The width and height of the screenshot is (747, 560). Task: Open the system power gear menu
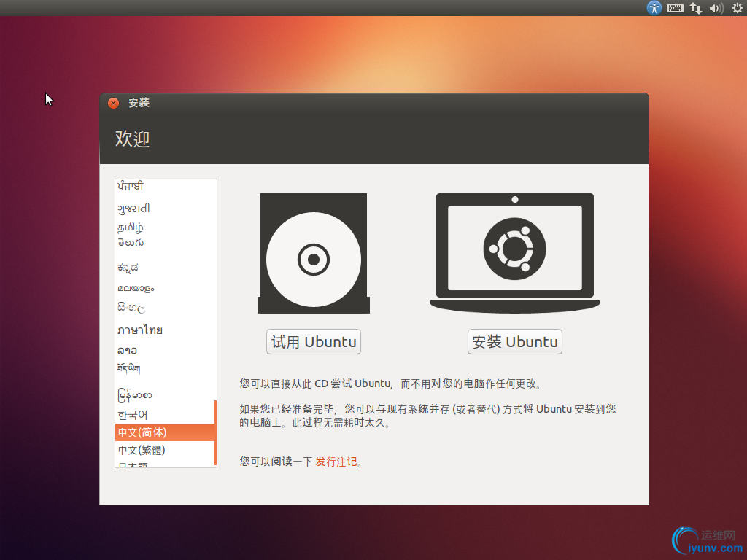tap(737, 8)
